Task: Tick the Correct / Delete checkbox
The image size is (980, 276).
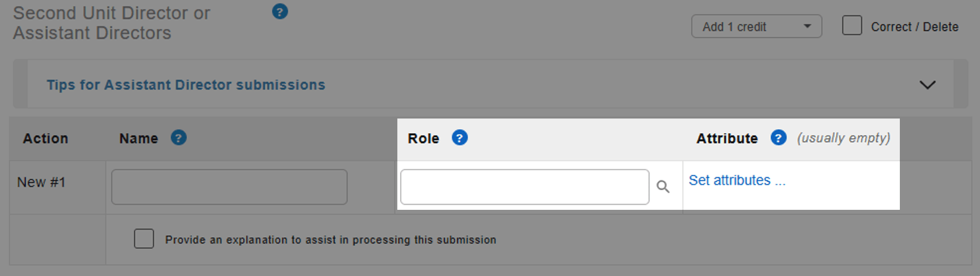Action: (852, 26)
